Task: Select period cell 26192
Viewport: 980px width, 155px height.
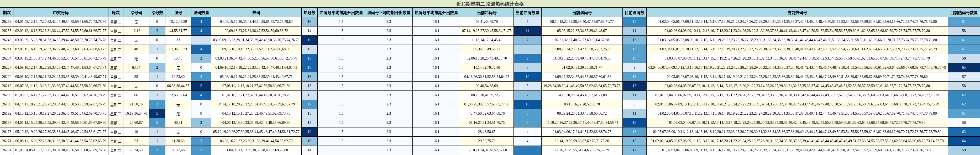Action: pyautogui.click(x=7, y=113)
